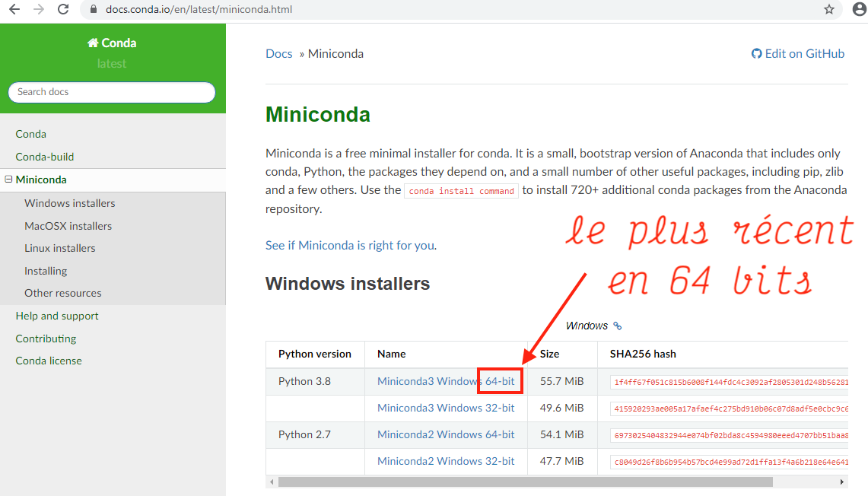
Task: Go to Other resources section
Action: click(63, 293)
